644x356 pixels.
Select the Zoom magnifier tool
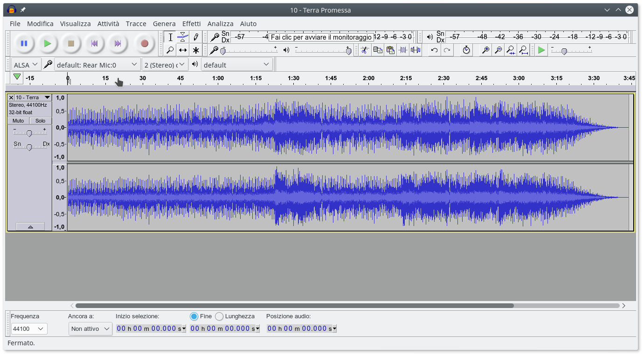coord(171,50)
